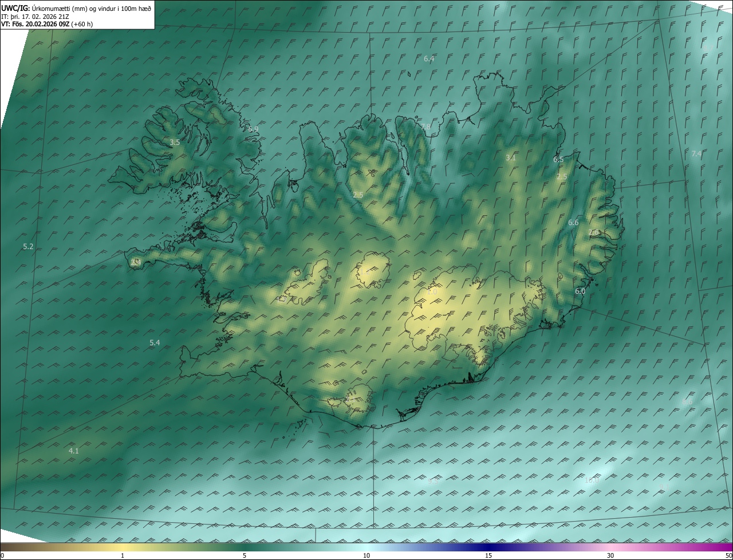Screen dimensions: 733x560
Task: Click the 'VT: Fös. 20.02.2026 09Z (+60 h)' line
Action: pyautogui.click(x=47, y=24)
